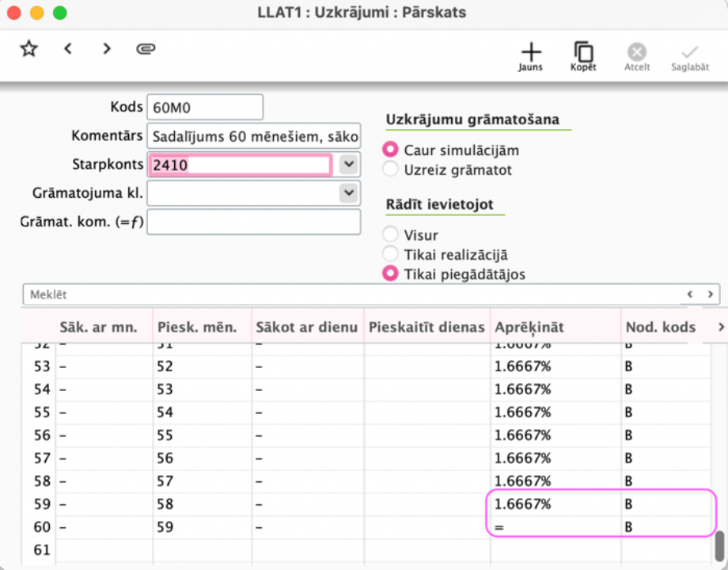Click the table vertical scrollbar thumb
The width and height of the screenshot is (728, 570).
[719, 545]
